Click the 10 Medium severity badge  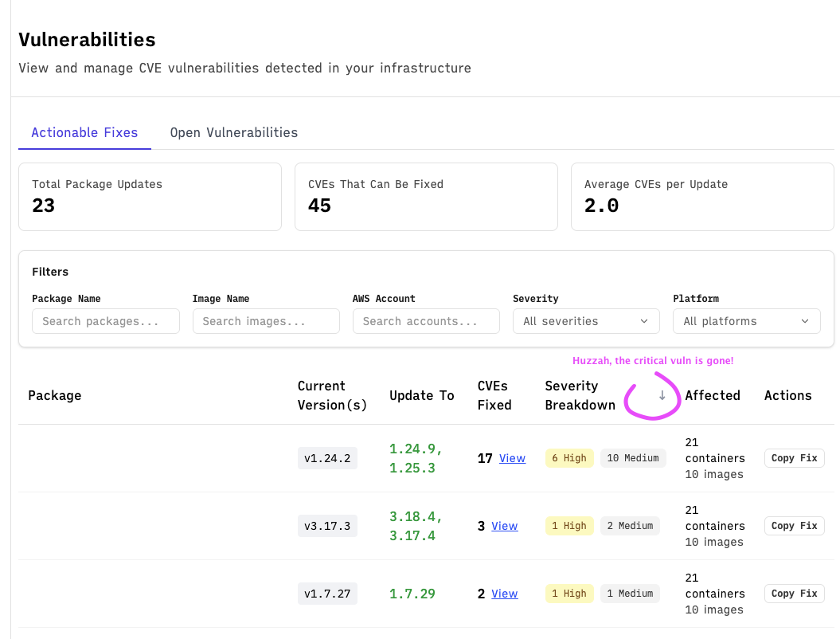[633, 458]
